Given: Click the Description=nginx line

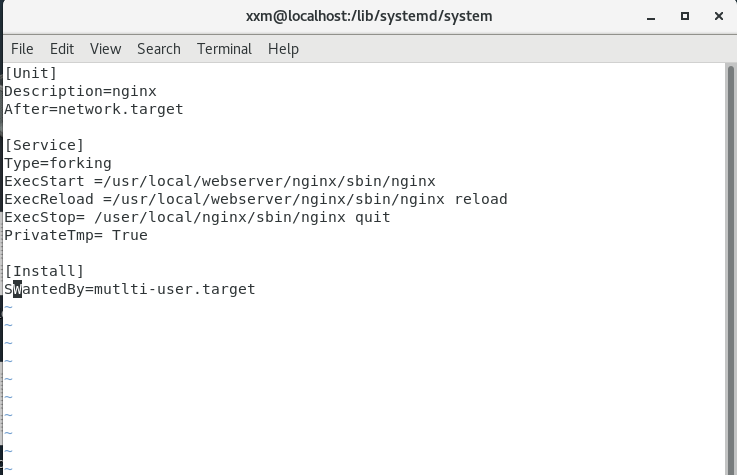Looking at the screenshot, I should 80,91.
